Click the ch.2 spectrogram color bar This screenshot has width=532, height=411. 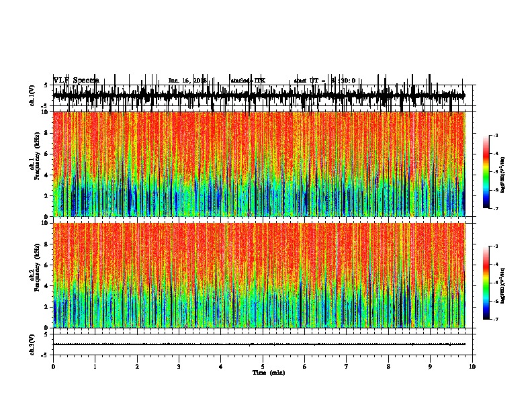486,283
